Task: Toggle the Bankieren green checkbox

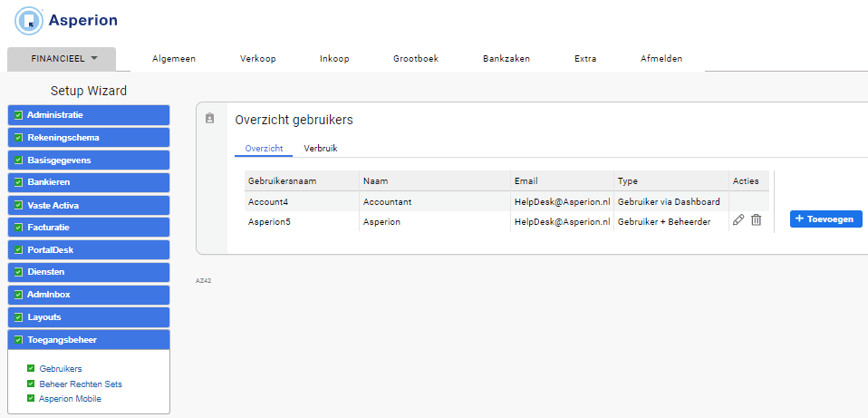Action: pos(18,182)
